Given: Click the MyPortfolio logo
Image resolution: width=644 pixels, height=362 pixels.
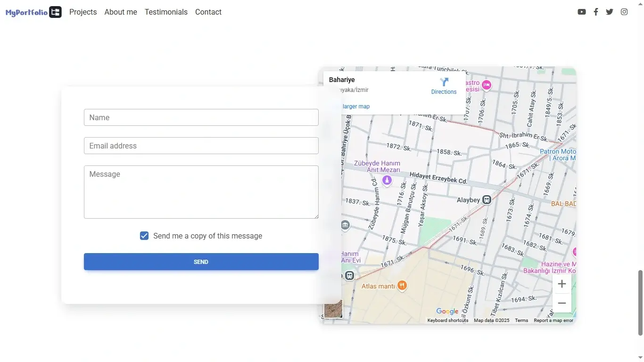Looking at the screenshot, I should (x=33, y=12).
